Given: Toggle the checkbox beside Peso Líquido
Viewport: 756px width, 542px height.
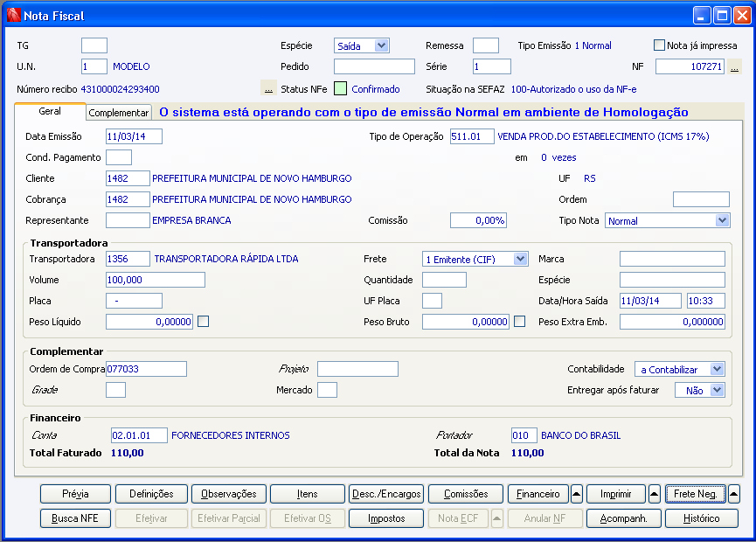Looking at the screenshot, I should (x=204, y=322).
